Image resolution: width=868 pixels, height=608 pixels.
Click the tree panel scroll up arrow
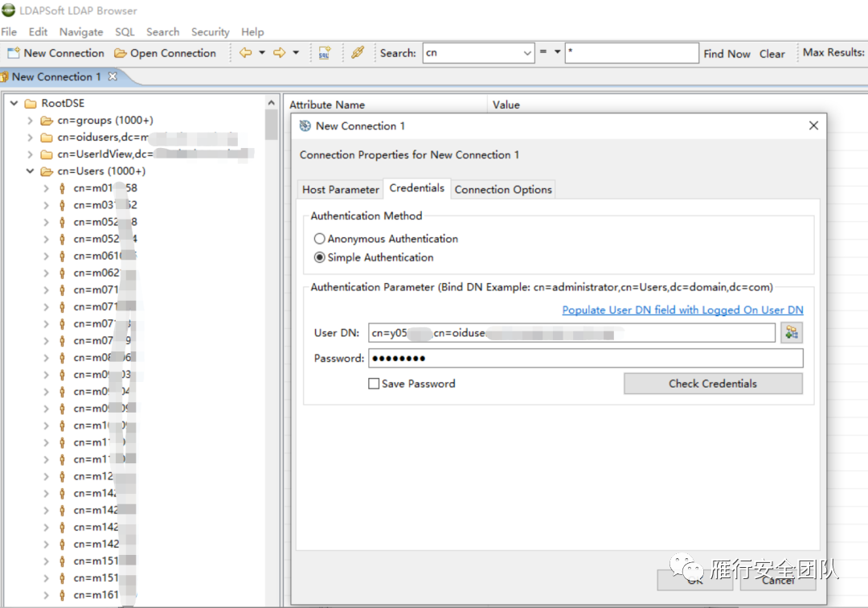(x=272, y=102)
